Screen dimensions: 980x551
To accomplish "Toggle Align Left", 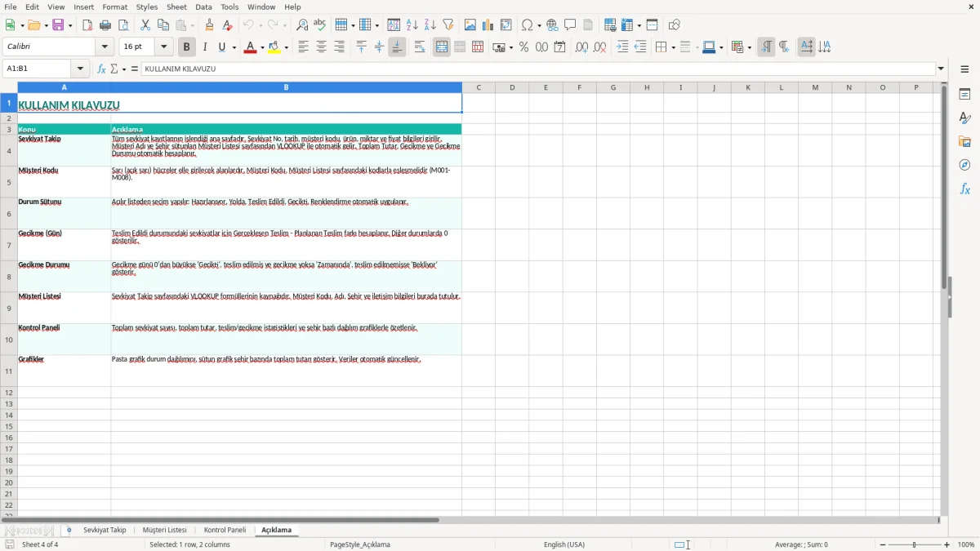I will click(x=303, y=47).
